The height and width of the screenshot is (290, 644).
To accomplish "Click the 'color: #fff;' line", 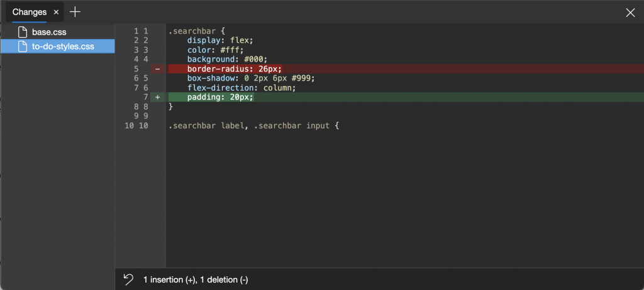I will pyautogui.click(x=215, y=50).
